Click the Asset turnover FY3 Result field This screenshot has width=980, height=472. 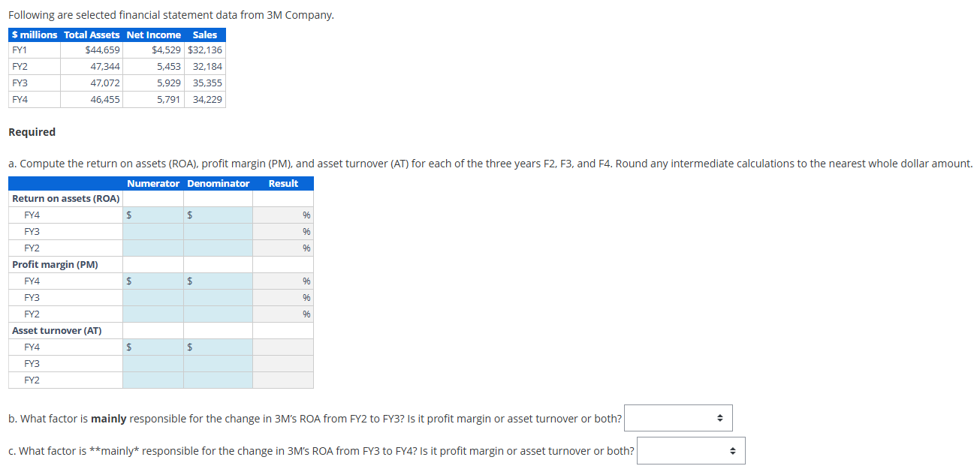pyautogui.click(x=282, y=363)
